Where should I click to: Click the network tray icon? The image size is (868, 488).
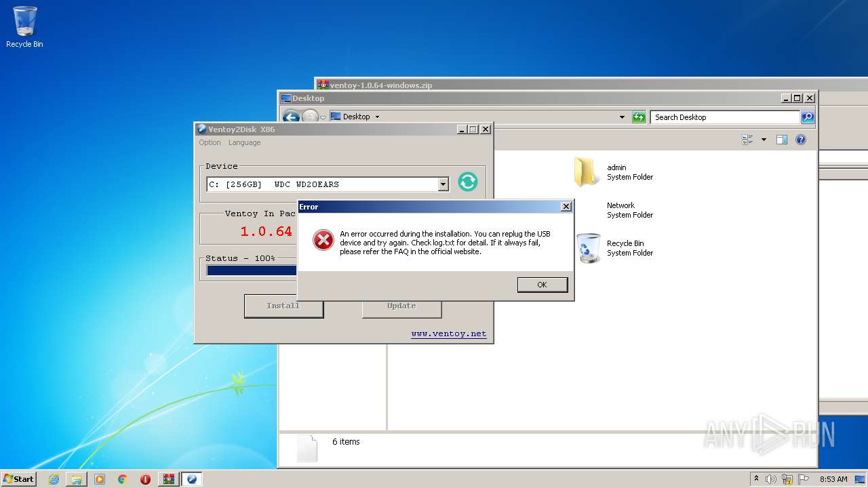point(787,479)
